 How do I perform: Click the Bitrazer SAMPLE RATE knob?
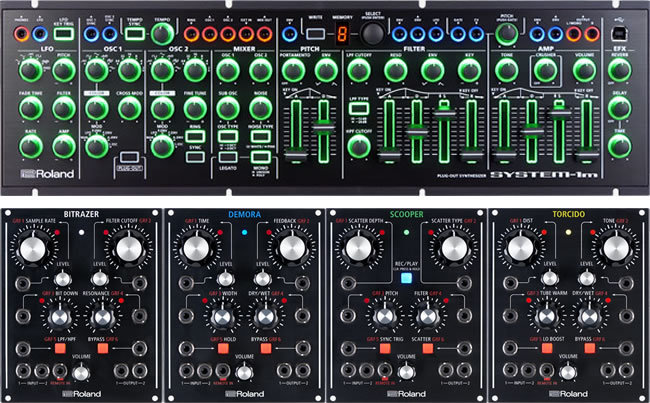[x=33, y=249]
